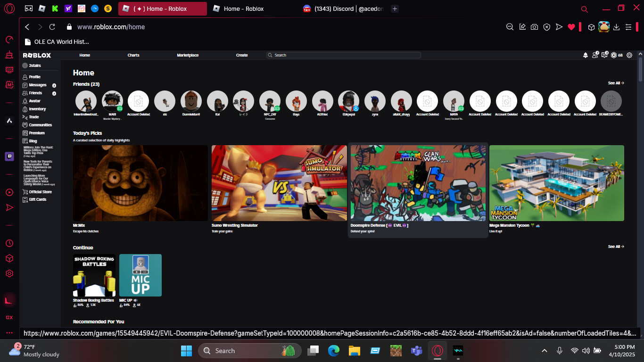Click the address bar URL

[111, 27]
